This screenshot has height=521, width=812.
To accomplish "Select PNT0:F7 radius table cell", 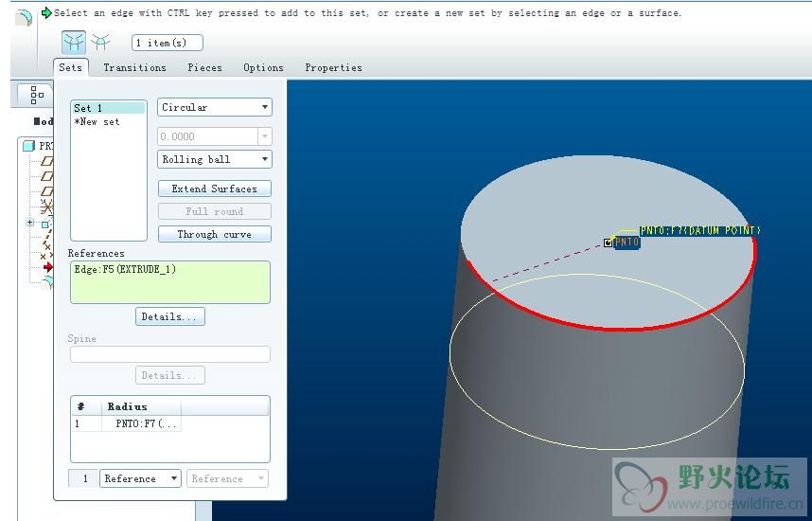I will pyautogui.click(x=141, y=423).
